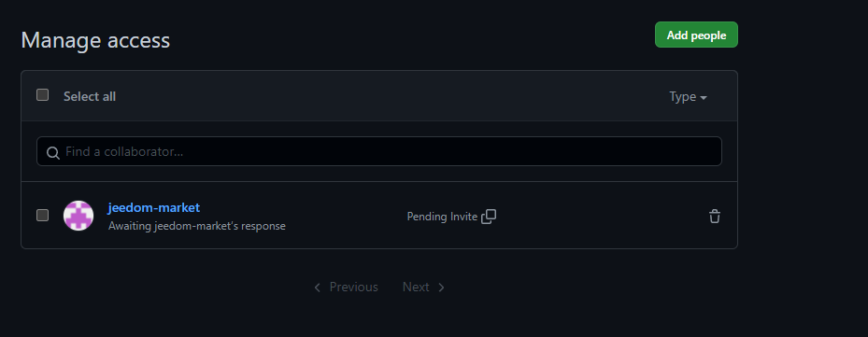Click the left chevron beside Previous
The image size is (868, 337).
coord(317,288)
